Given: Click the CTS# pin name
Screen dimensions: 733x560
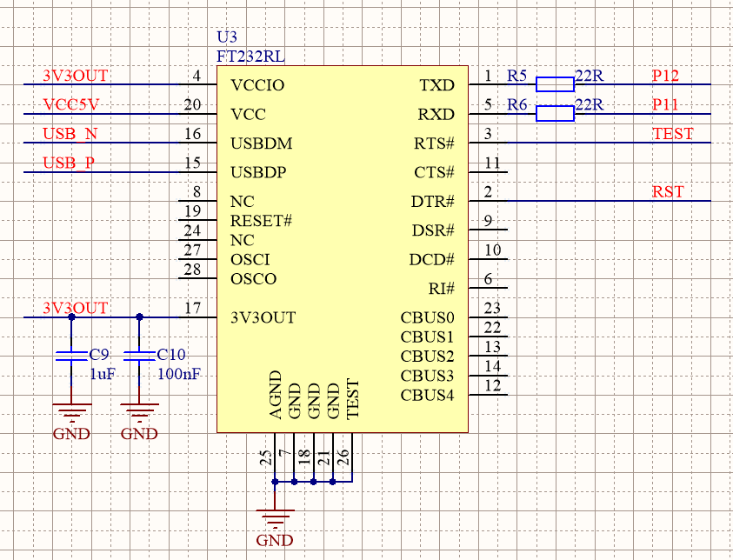Looking at the screenshot, I should click(x=434, y=172).
